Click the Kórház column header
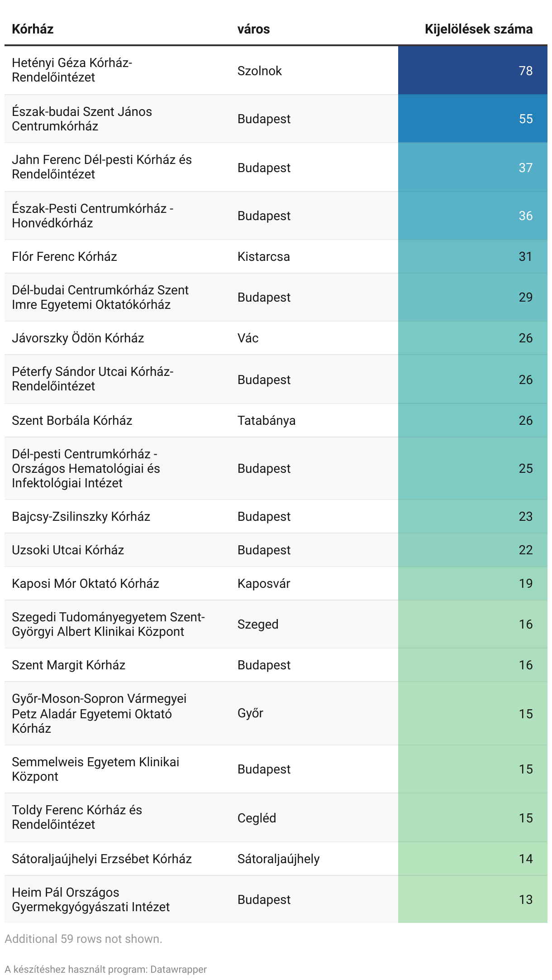 pyautogui.click(x=33, y=29)
